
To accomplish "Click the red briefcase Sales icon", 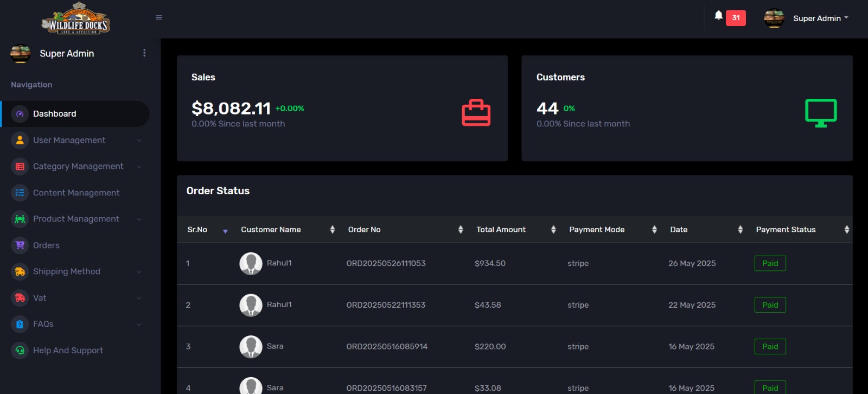I will click(476, 112).
